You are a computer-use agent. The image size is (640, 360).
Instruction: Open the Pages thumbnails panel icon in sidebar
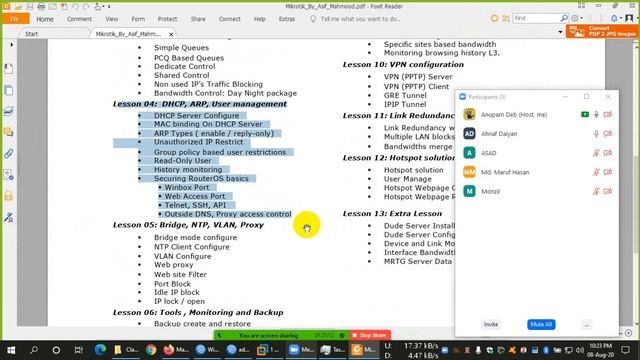(x=9, y=90)
